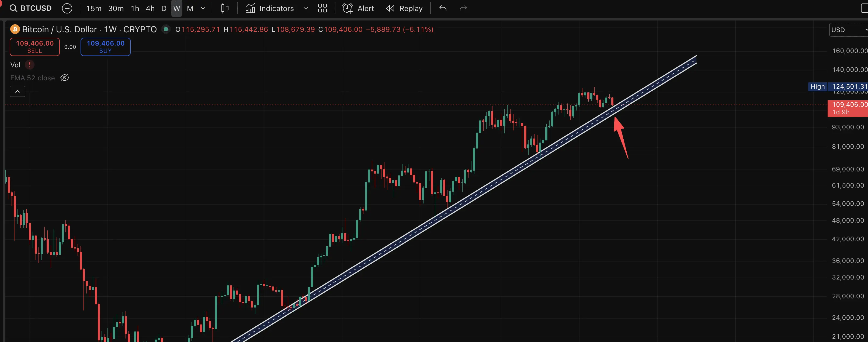This screenshot has height=342, width=868.
Task: Open layout setup grid icon
Action: click(x=322, y=8)
